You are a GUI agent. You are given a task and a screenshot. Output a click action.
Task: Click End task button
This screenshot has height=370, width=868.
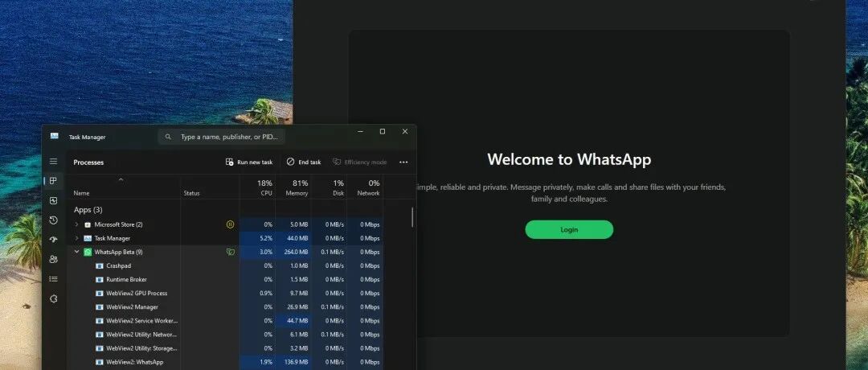(x=304, y=162)
